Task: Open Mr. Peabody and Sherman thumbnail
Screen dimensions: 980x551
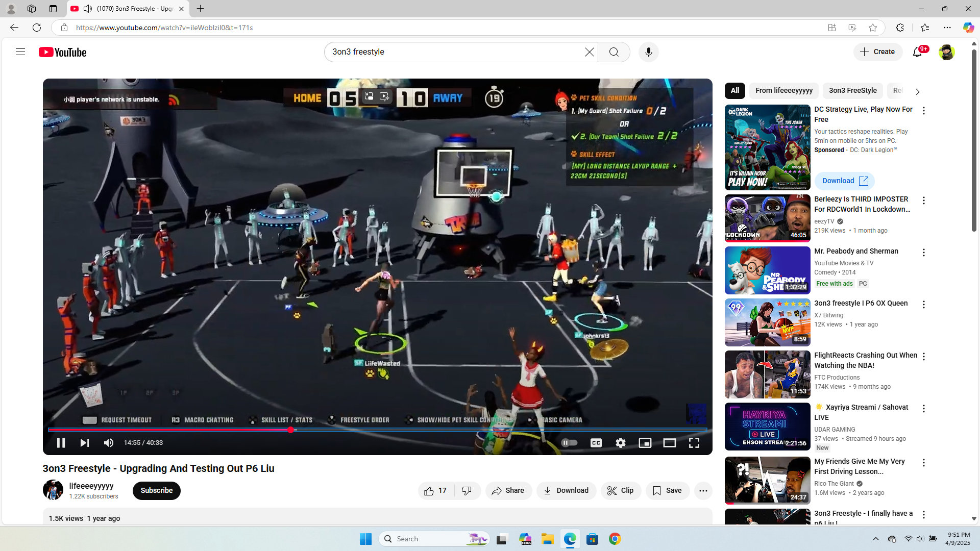Action: (767, 270)
